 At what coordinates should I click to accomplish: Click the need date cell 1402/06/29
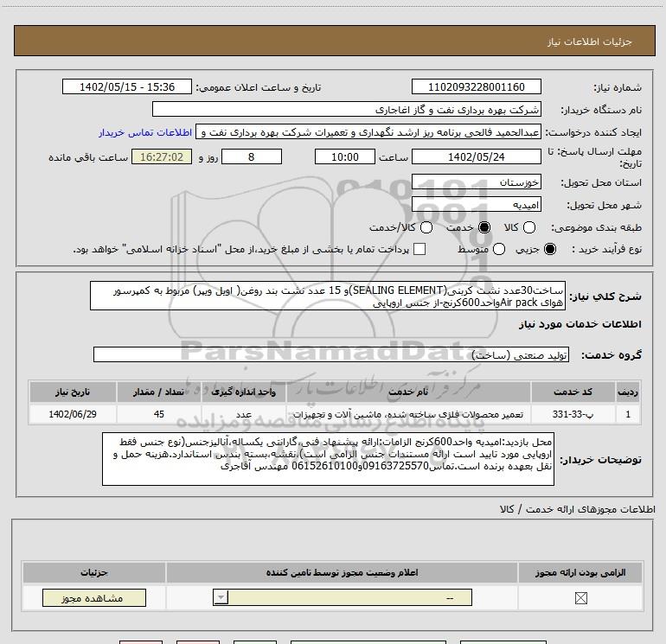[73, 414]
